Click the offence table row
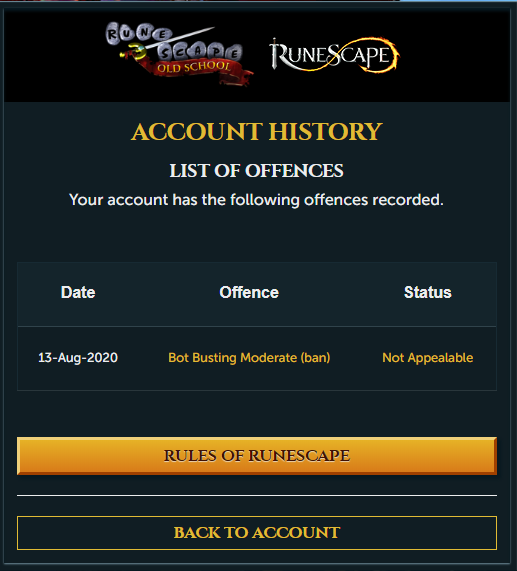517x571 pixels. click(257, 358)
